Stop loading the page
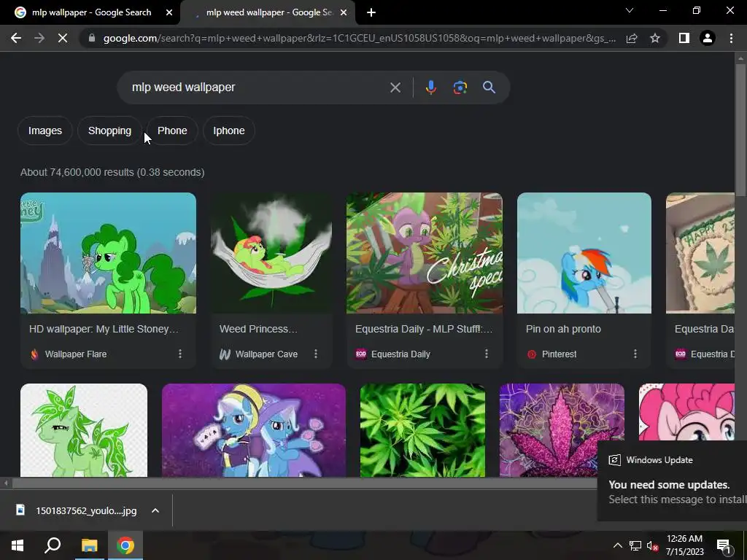This screenshot has height=560, width=747. [63, 38]
